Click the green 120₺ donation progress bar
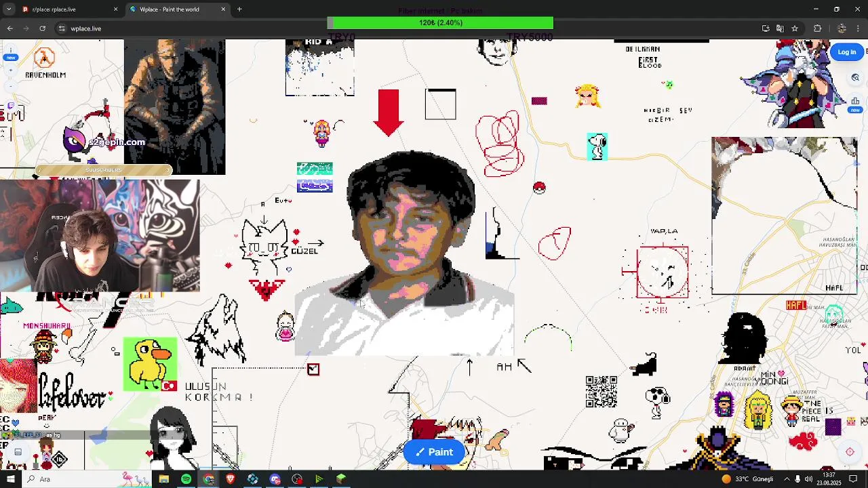Viewport: 868px width, 488px height. point(440,23)
